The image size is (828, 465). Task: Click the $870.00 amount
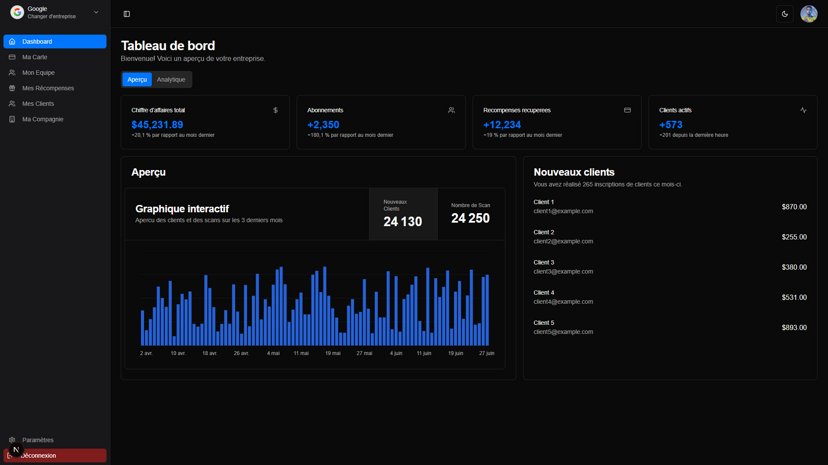(x=794, y=207)
